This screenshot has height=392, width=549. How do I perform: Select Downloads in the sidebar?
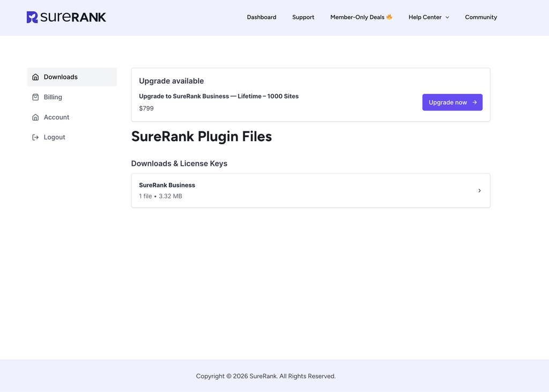coord(72,77)
